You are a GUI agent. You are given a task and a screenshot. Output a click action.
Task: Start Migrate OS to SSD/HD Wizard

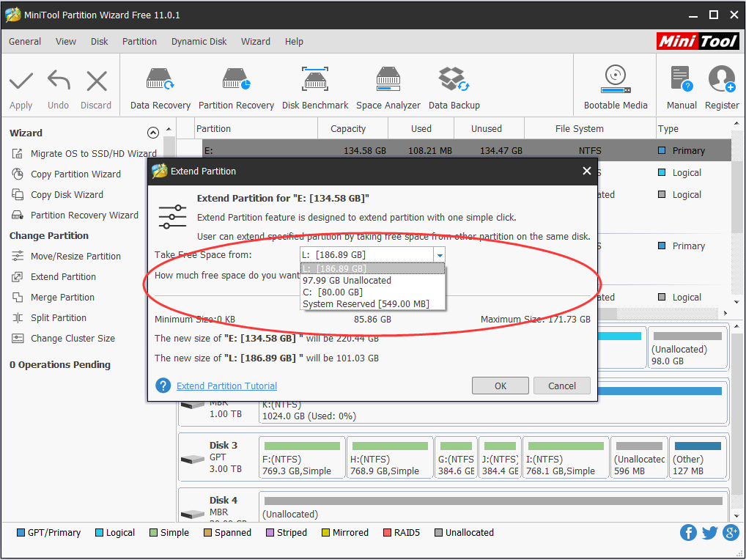84,154
